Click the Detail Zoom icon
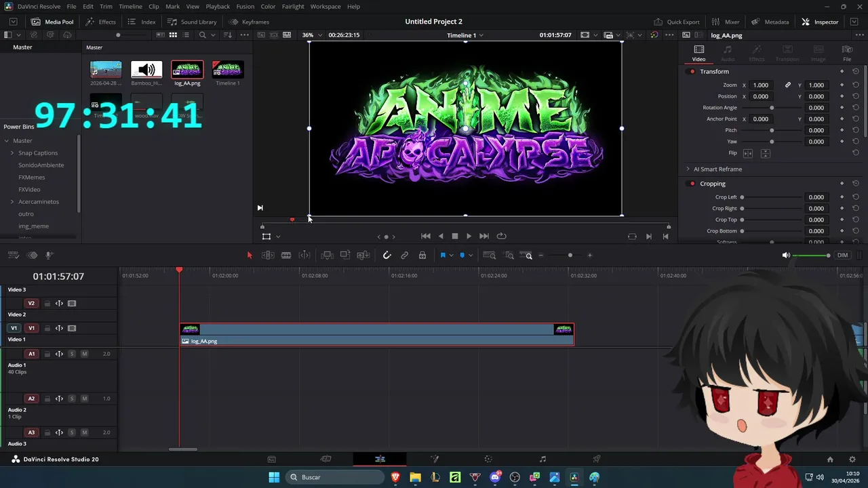 pyautogui.click(x=509, y=256)
